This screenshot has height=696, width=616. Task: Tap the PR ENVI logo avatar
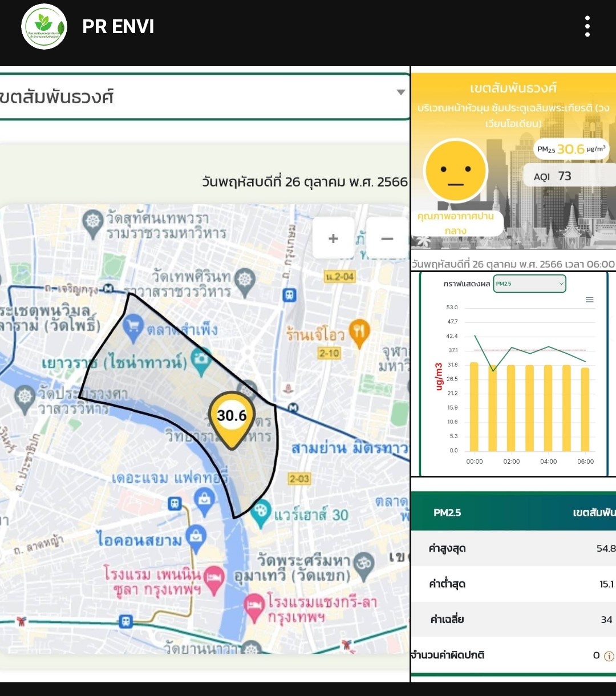pyautogui.click(x=44, y=27)
